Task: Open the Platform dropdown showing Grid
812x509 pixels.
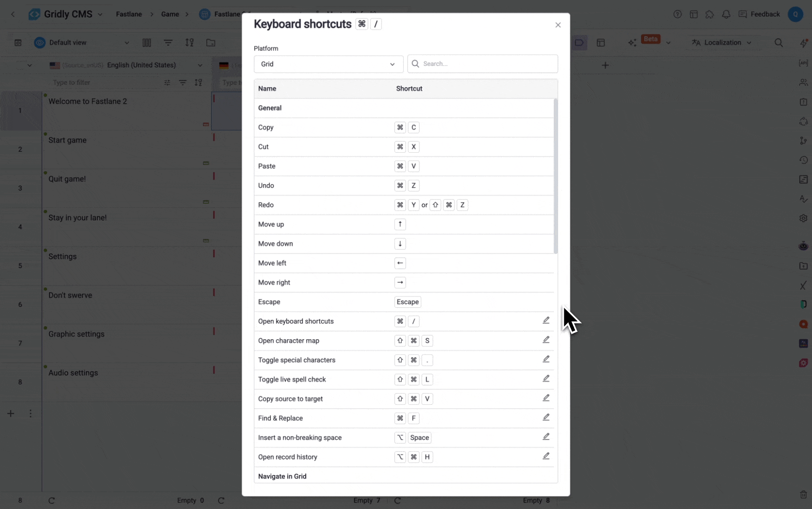Action: pos(328,64)
